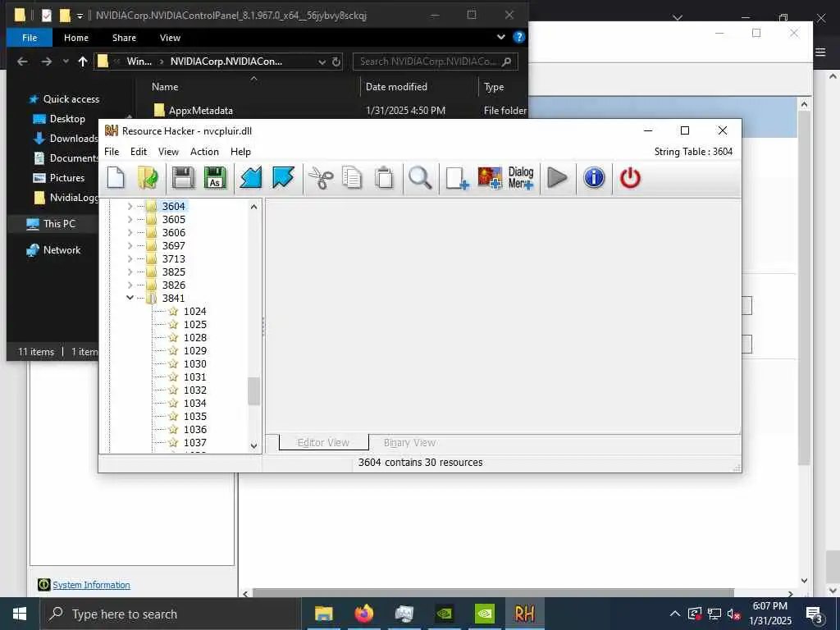This screenshot has height=630, width=840.
Task: Collapse the 3841 folder node
Action: click(x=130, y=298)
